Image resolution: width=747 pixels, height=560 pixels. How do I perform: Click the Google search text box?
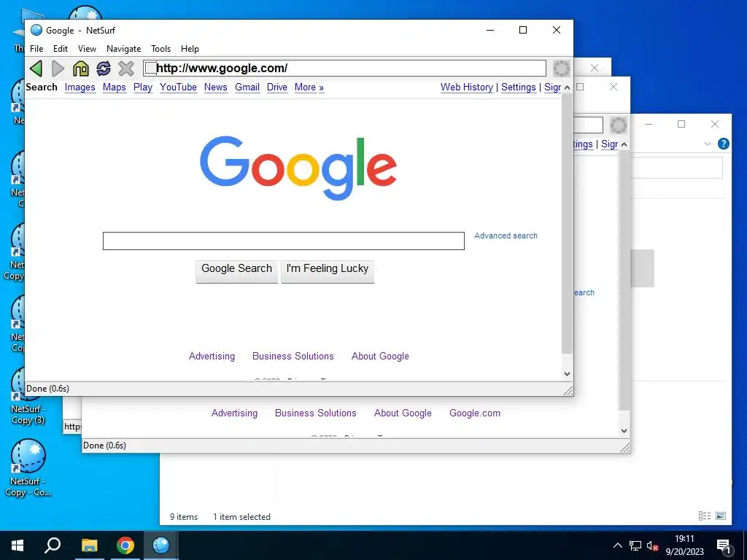coord(284,241)
